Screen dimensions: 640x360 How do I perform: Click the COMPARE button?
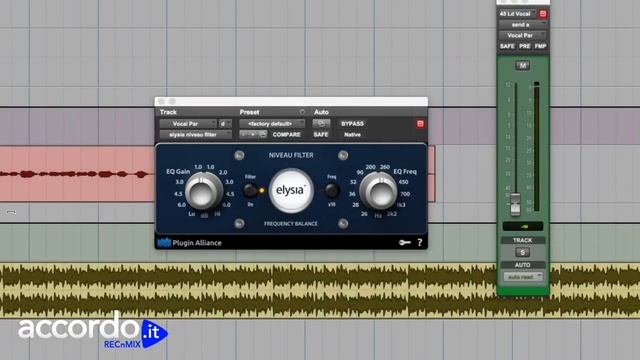coord(286,134)
